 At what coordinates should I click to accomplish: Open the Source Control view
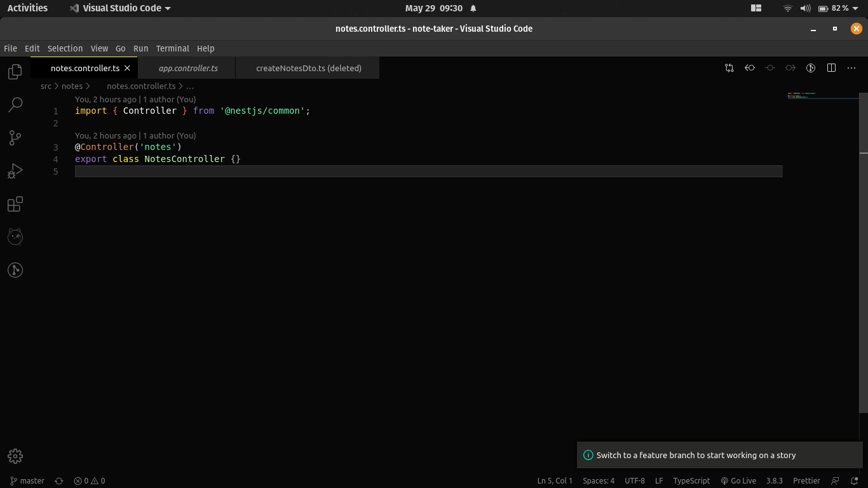15,137
